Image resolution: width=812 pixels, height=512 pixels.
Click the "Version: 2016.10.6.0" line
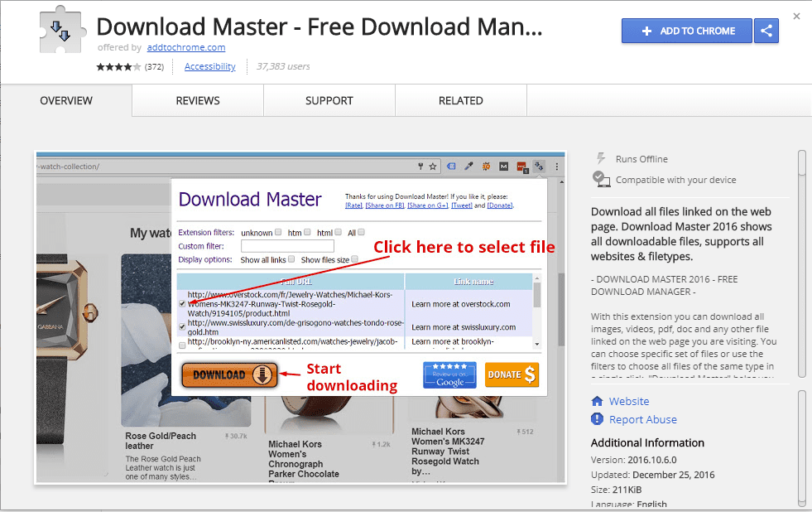[x=634, y=460]
